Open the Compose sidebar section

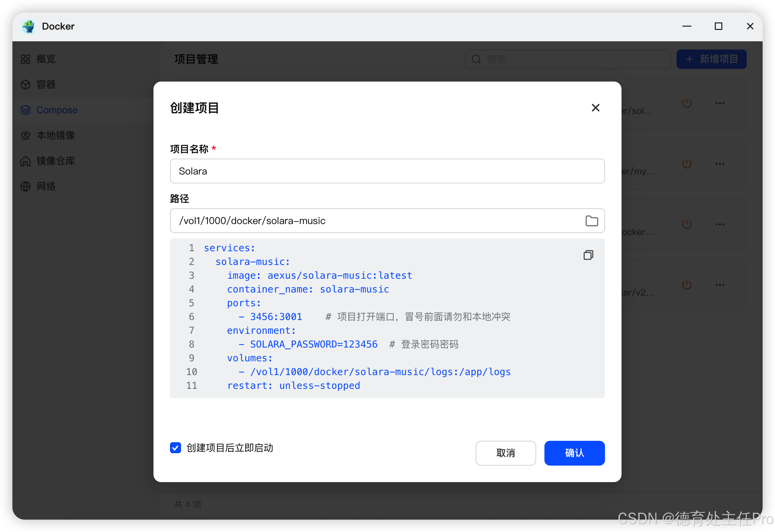(x=57, y=110)
